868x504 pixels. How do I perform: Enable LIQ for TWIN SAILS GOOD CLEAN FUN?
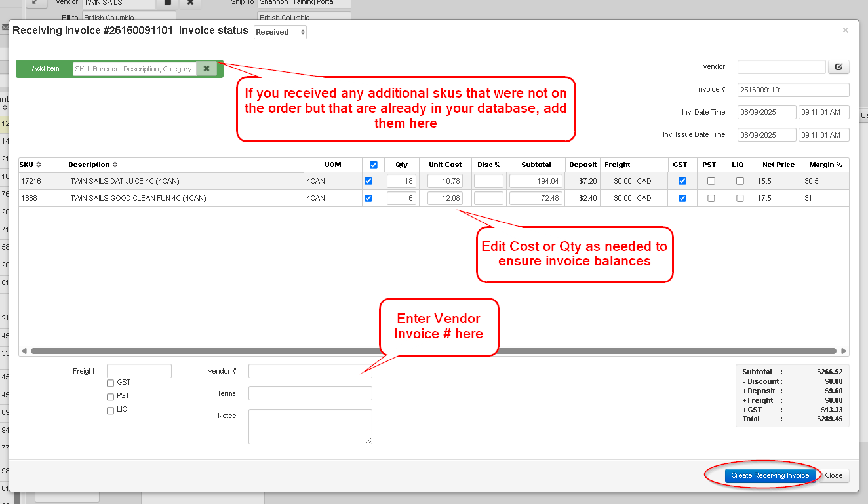point(740,198)
